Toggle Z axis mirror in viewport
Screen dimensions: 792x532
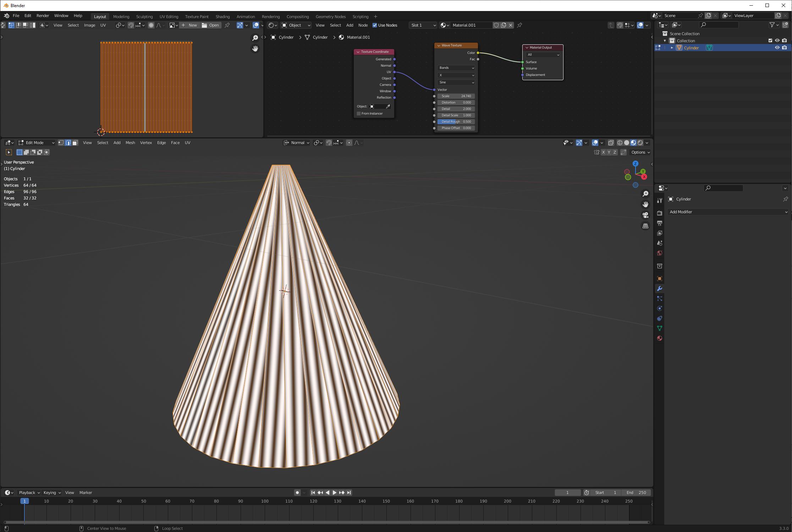615,152
